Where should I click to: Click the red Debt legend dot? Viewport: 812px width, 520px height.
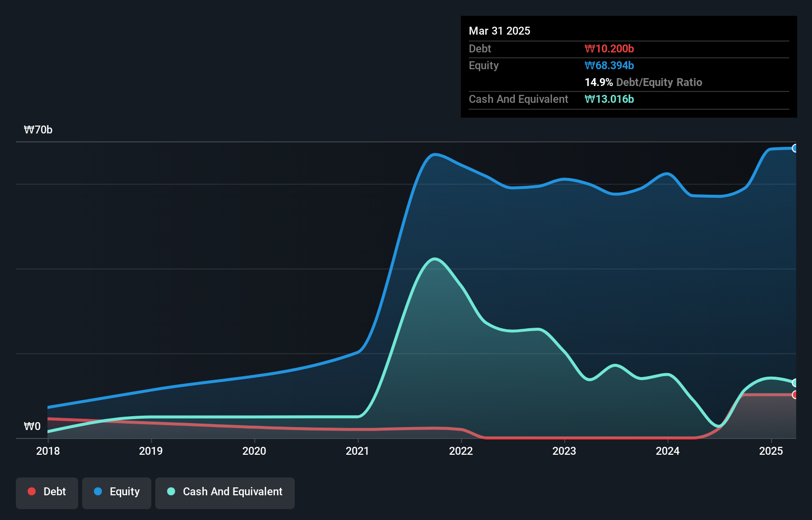pyautogui.click(x=32, y=491)
